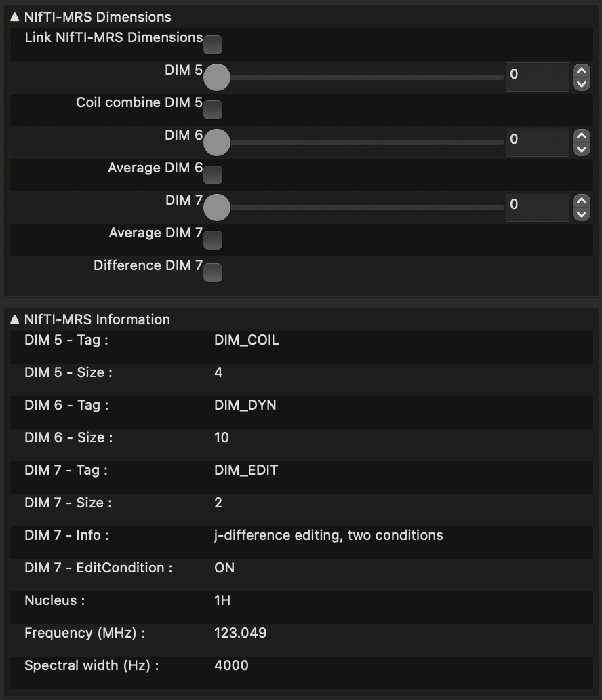Step DIM 7 down with spinner arrow

(581, 214)
